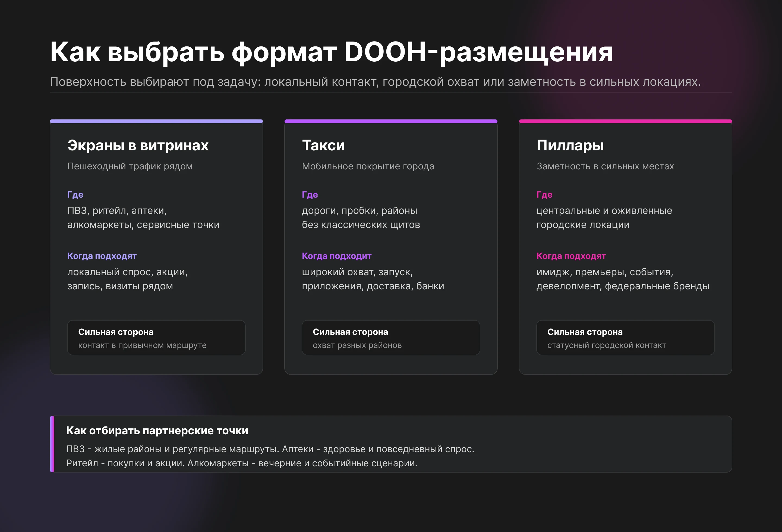Viewport: 782px width, 532px height.
Task: Click the «Где» label in Такси card
Action: 310,195
